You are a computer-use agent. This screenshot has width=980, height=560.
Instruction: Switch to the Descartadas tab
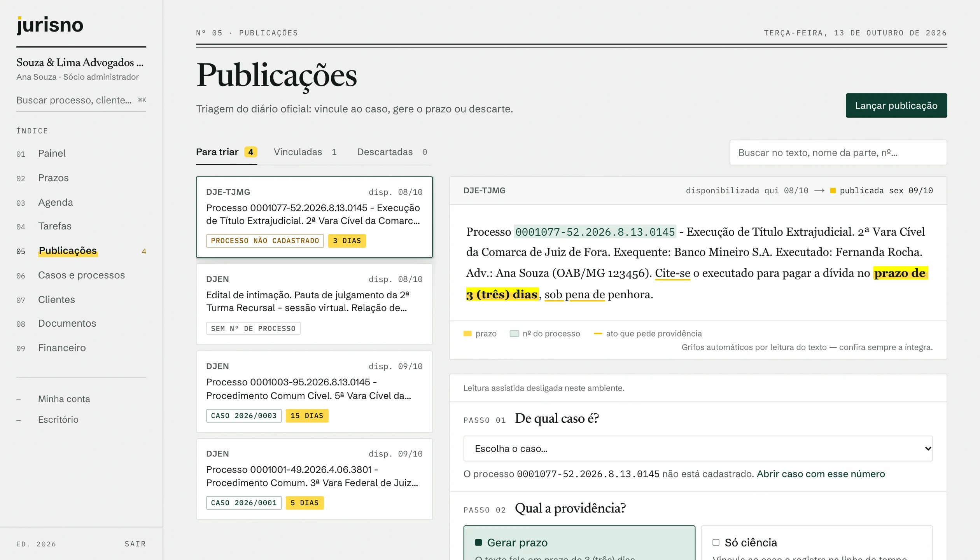click(x=392, y=152)
